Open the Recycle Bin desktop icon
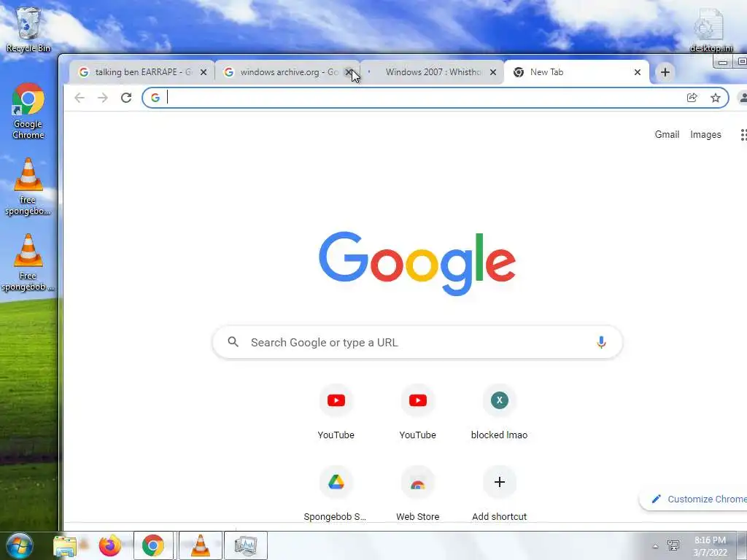This screenshot has width=747, height=560. pyautogui.click(x=28, y=29)
